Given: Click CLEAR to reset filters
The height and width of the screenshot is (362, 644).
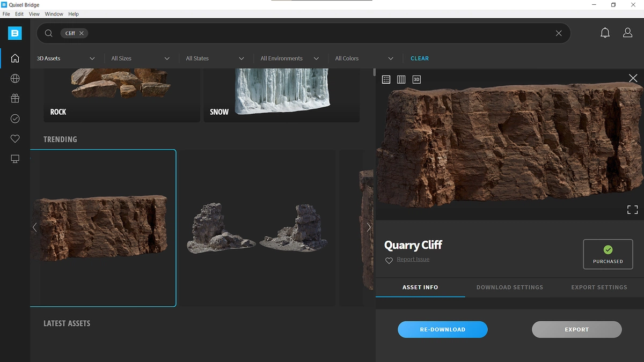Looking at the screenshot, I should [x=420, y=58].
